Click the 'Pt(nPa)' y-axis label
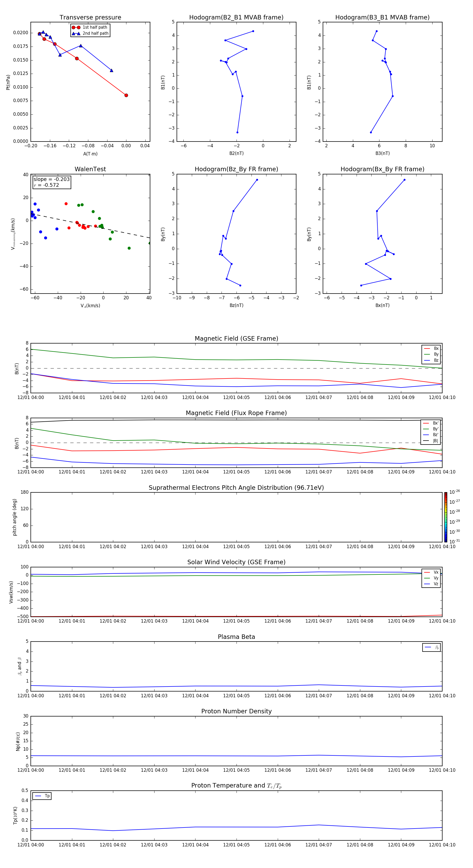Image resolution: width=473 pixels, height=868 pixels. [8, 82]
